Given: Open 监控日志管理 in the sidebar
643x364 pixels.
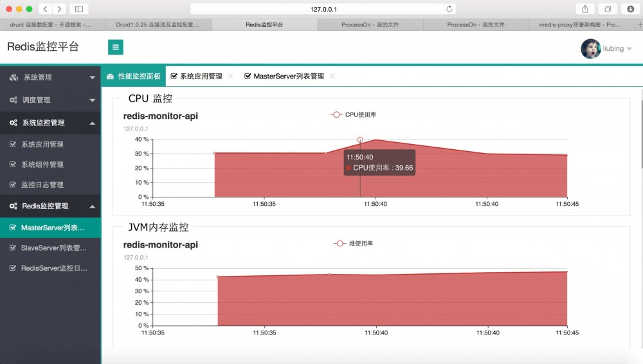Looking at the screenshot, I should tap(50, 185).
